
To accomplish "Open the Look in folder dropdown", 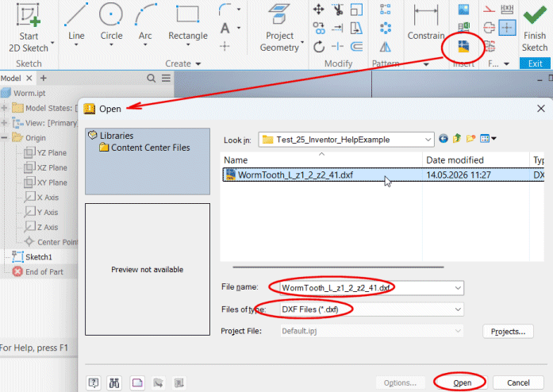I will click(x=428, y=140).
